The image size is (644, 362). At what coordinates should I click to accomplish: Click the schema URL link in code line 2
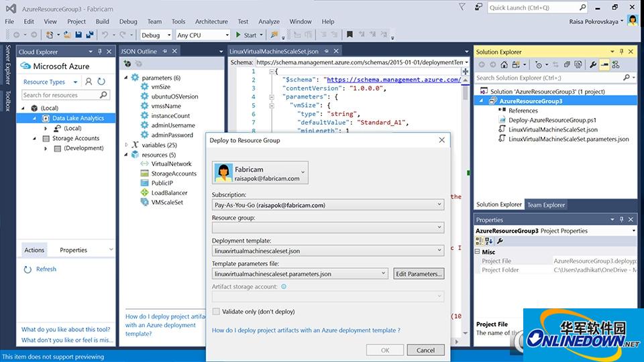coord(394,80)
